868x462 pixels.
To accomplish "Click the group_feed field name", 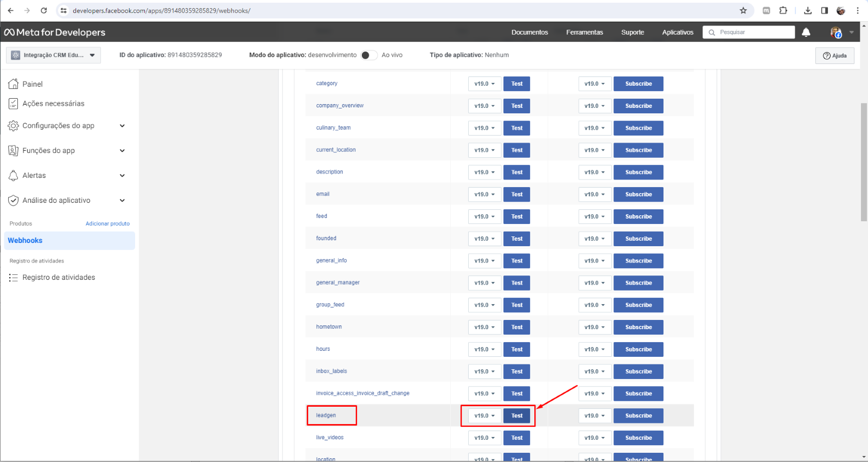I will click(330, 305).
